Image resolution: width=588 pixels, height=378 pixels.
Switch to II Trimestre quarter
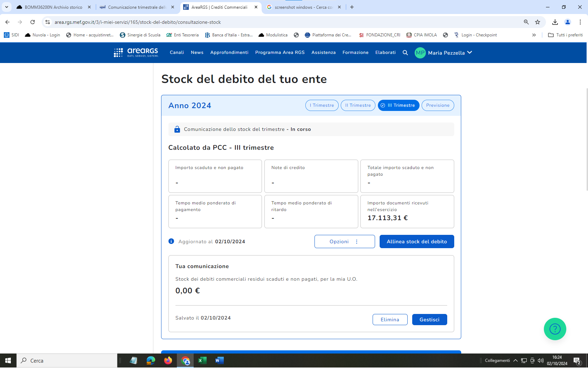[x=358, y=105]
